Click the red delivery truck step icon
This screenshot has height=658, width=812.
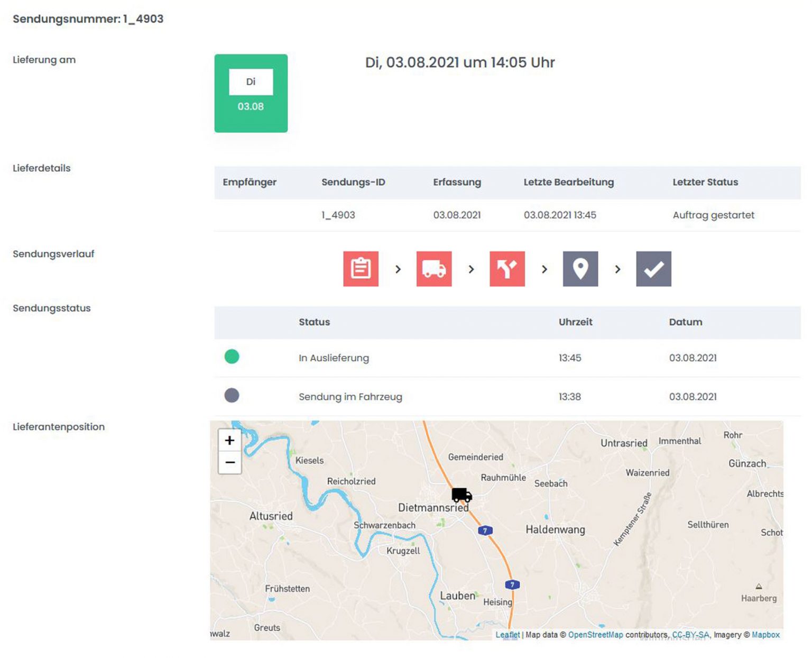[x=433, y=269]
